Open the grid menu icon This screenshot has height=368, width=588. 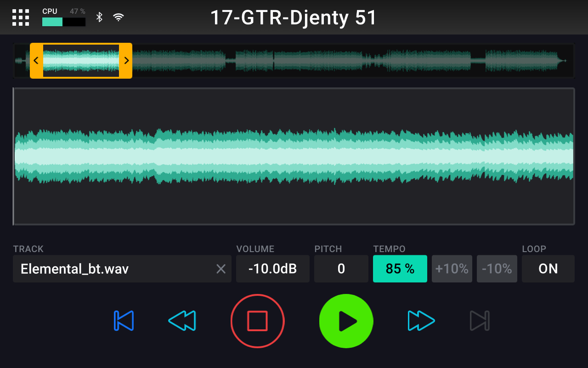21,17
